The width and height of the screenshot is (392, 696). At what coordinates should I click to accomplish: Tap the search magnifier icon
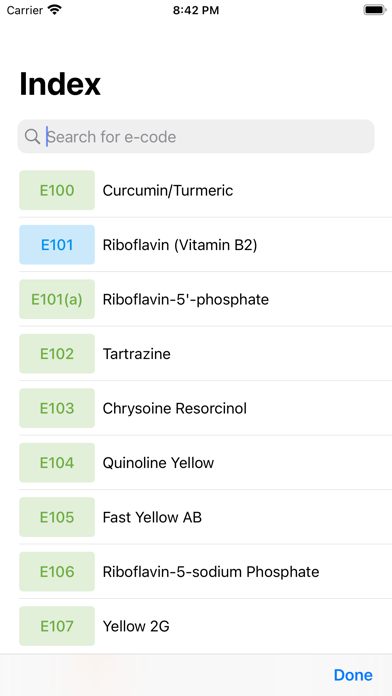[32, 137]
